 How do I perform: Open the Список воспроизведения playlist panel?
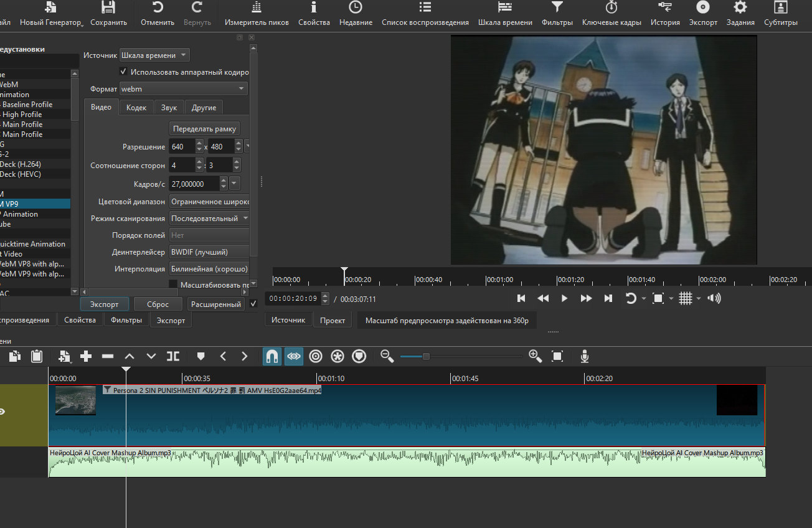425,14
